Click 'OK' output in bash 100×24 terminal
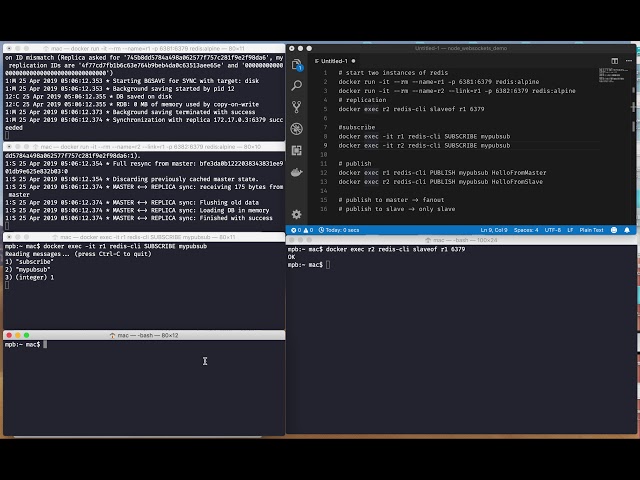Viewport: 640px width, 480px height. (x=291, y=257)
